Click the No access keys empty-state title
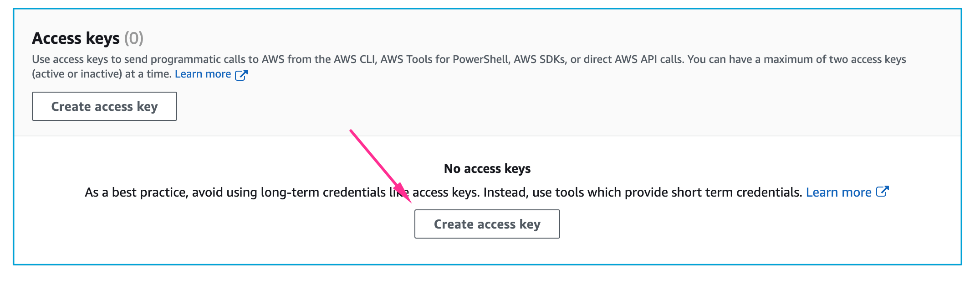980x281 pixels. pyautogui.click(x=487, y=169)
